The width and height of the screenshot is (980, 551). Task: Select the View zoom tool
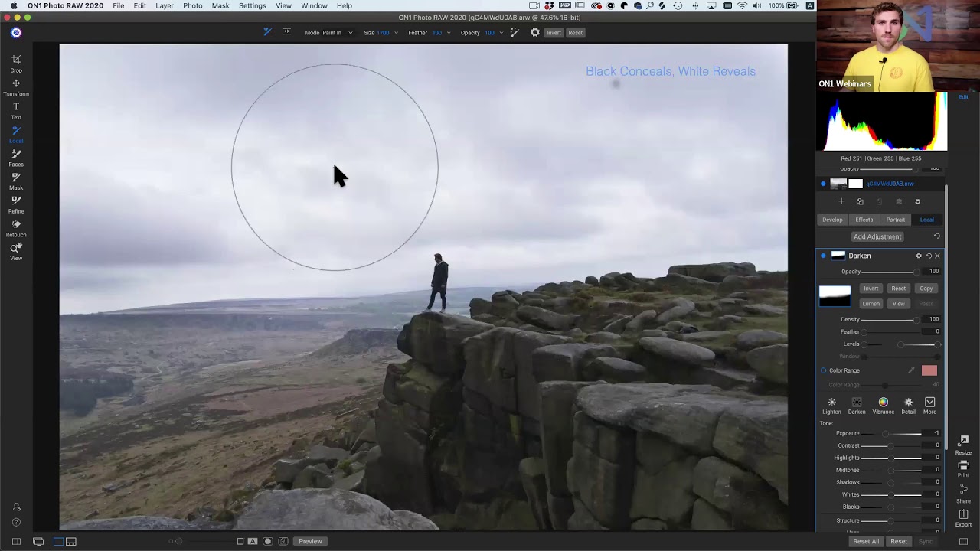pyautogui.click(x=16, y=252)
